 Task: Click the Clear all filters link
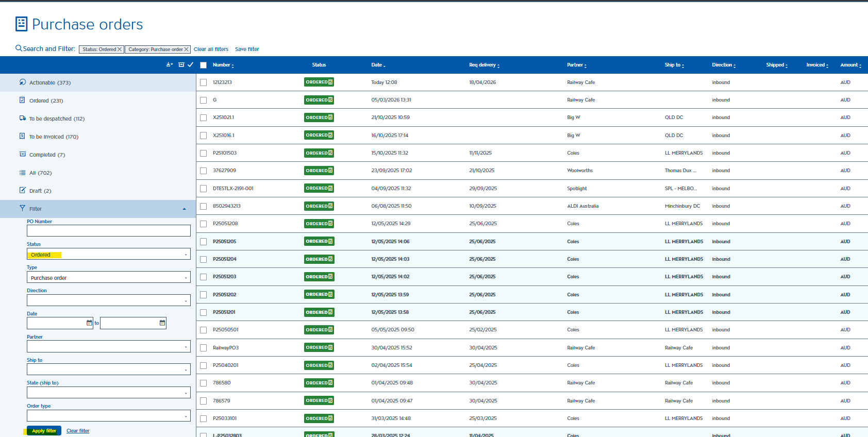211,49
